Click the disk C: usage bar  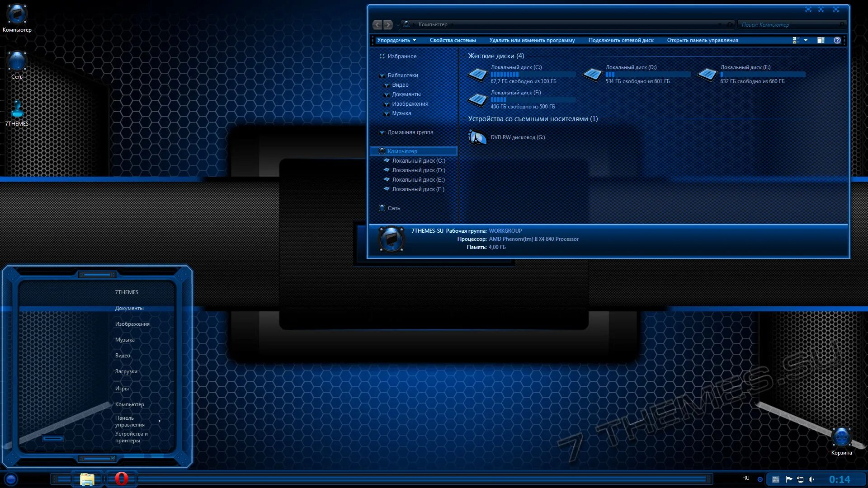(533, 75)
